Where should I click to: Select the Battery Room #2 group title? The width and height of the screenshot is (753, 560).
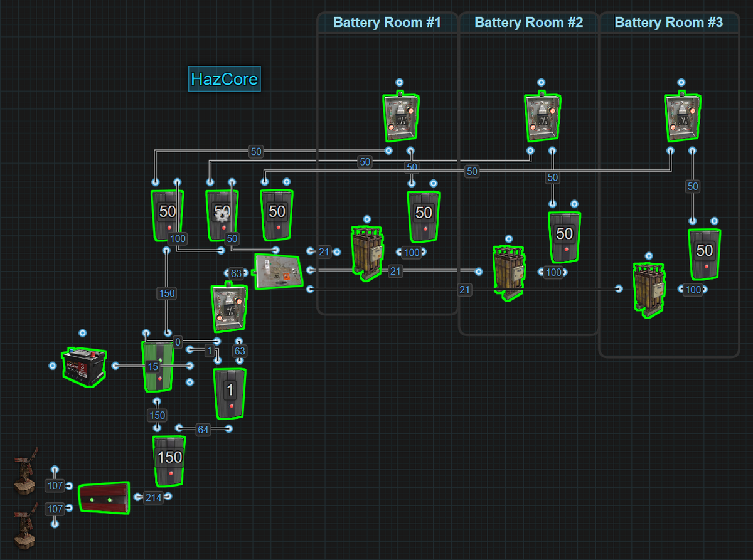coord(529,23)
